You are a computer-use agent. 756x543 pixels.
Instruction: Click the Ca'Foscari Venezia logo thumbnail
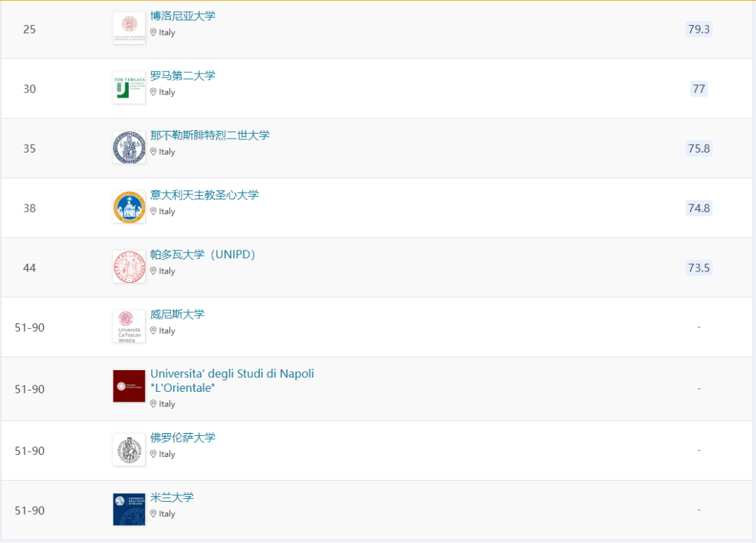click(x=129, y=327)
